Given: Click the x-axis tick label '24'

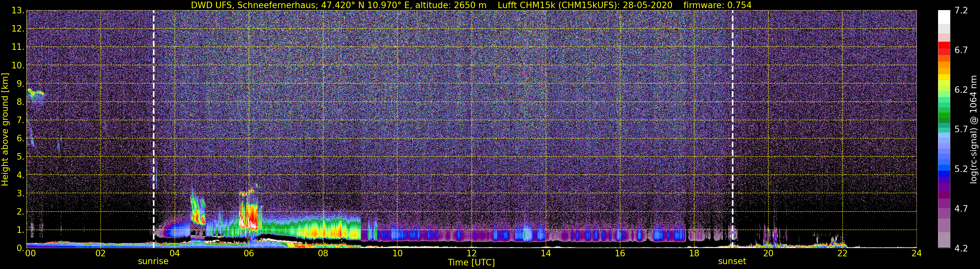Looking at the screenshot, I should 917,253.
